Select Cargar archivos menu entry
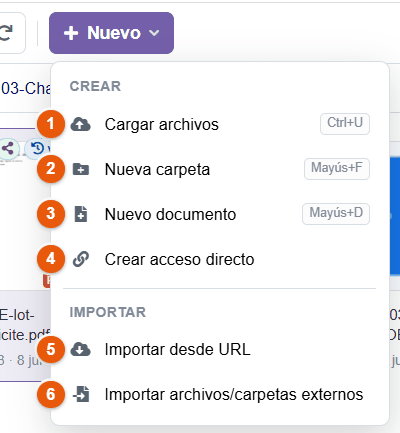This screenshot has width=400, height=433. coord(220,124)
